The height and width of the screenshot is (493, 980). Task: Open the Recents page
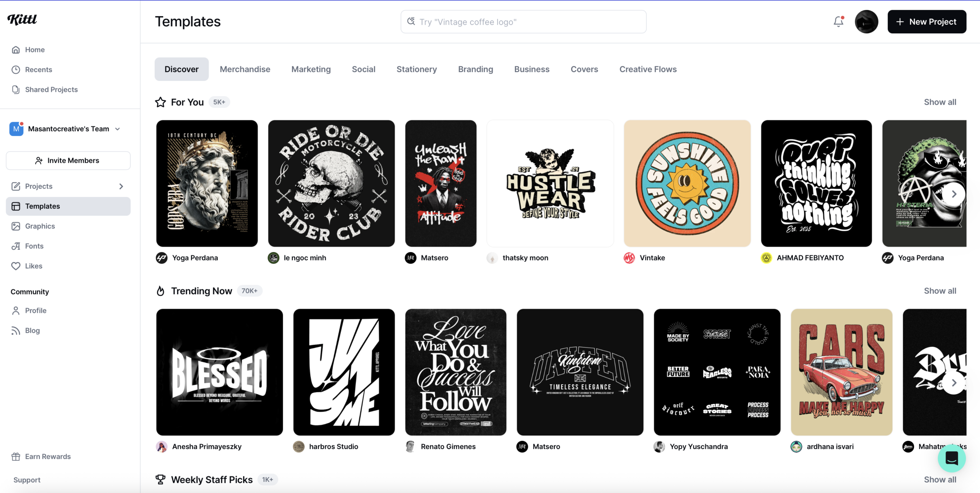38,69
